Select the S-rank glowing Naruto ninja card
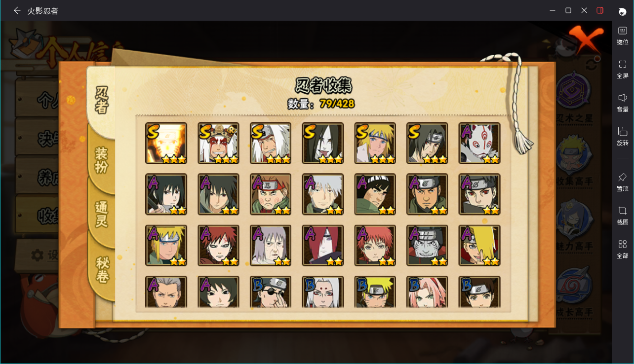Screen dimensions: 634x364 click(166, 143)
